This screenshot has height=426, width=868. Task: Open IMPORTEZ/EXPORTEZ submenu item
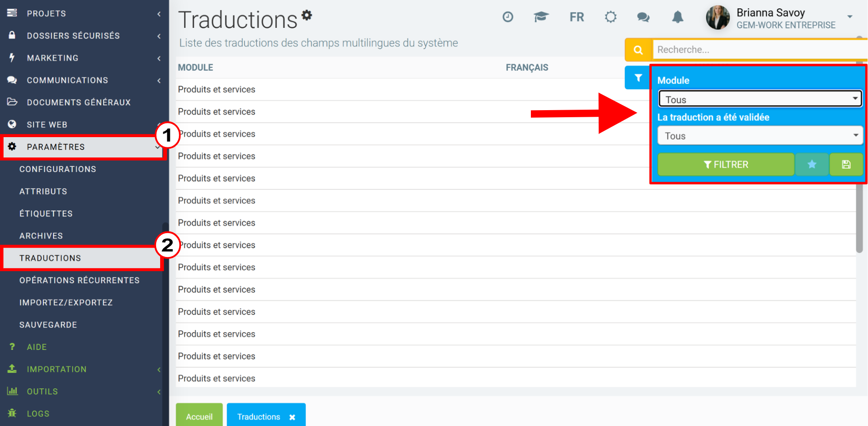[66, 303]
